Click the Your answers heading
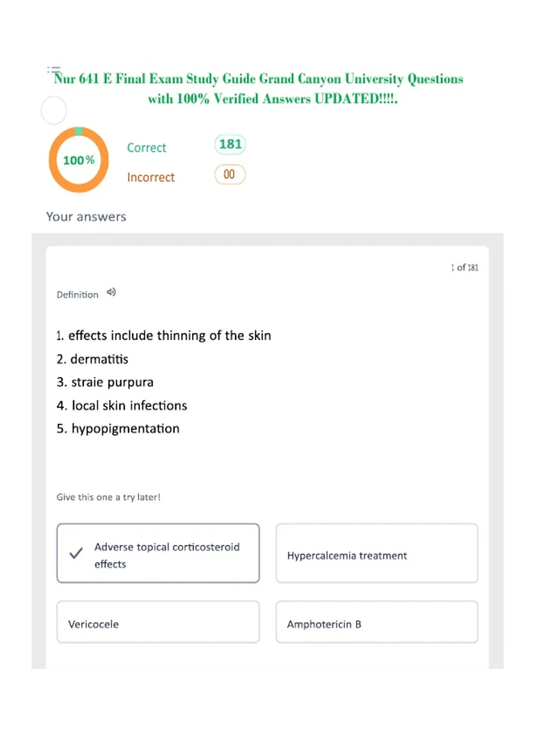The width and height of the screenshot is (534, 756). pyautogui.click(x=86, y=217)
